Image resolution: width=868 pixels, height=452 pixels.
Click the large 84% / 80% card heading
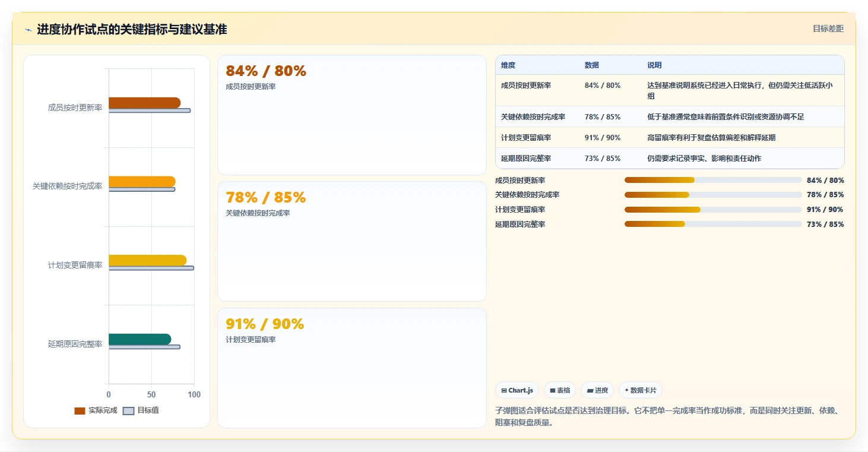click(x=266, y=71)
